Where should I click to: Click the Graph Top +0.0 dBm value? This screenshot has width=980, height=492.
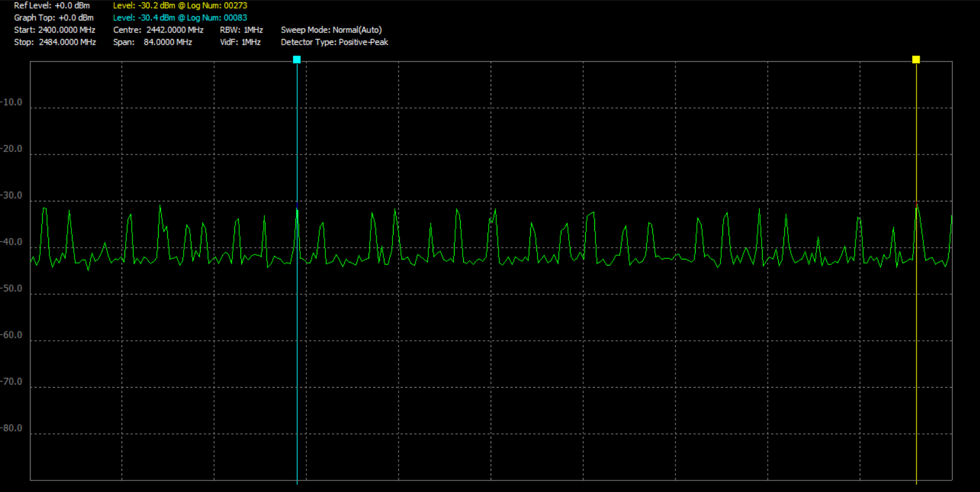[54, 18]
